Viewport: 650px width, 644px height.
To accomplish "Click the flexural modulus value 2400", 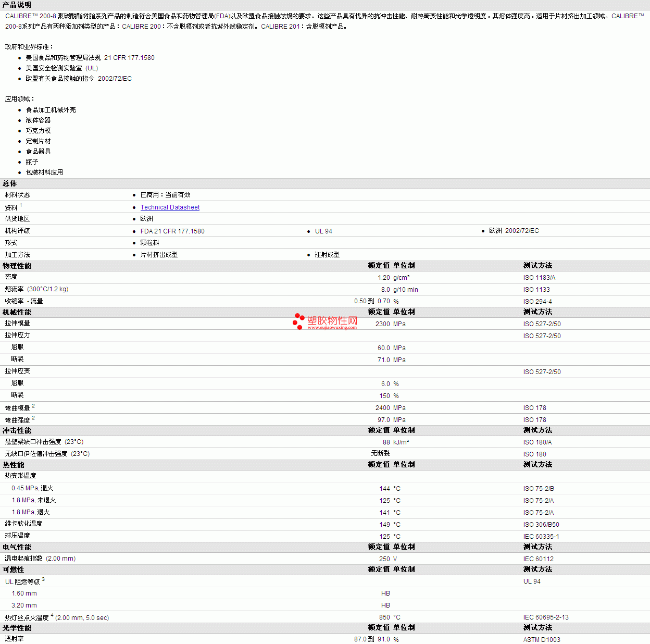I will (x=383, y=408).
